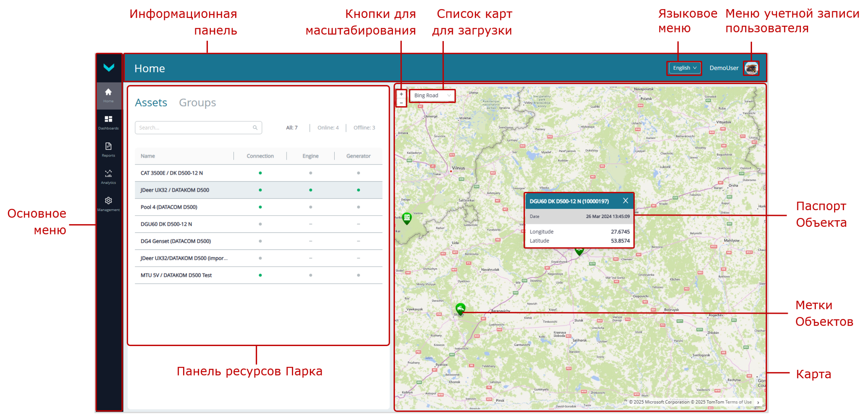The height and width of the screenshot is (420, 868).
Task: Open the Home sidebar icon
Action: (x=108, y=92)
